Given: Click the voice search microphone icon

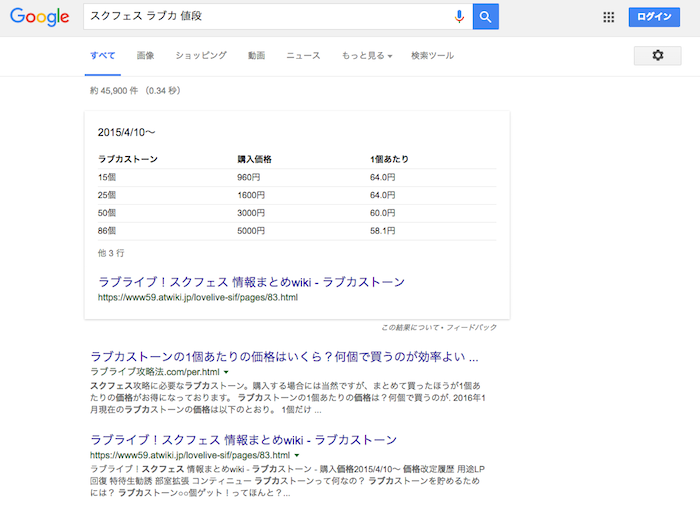Looking at the screenshot, I should pyautogui.click(x=459, y=17).
